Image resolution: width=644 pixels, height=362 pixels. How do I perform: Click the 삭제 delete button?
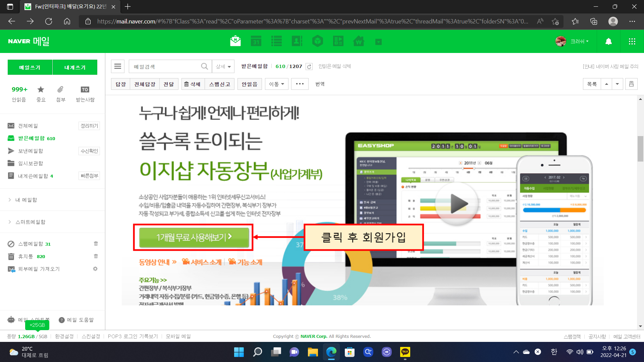click(x=193, y=84)
